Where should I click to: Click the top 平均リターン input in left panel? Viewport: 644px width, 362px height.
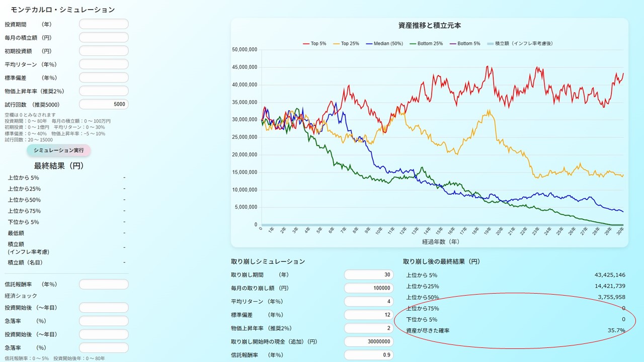[104, 64]
